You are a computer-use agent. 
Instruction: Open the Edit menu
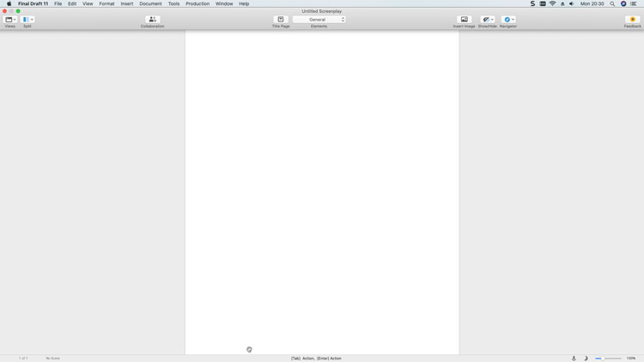(72, 3)
